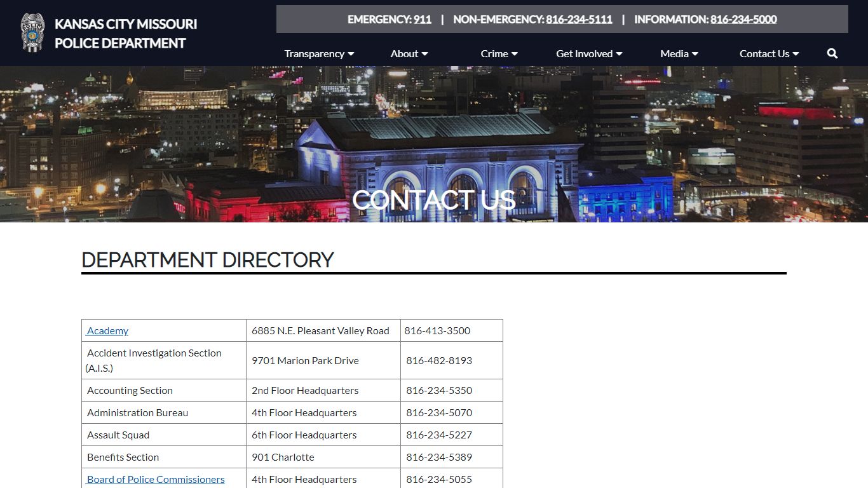
Task: Select Academy phone 816-413-3500
Action: (437, 330)
